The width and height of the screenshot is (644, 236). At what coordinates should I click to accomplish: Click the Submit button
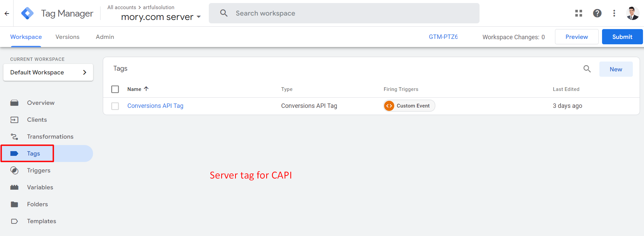[622, 37]
